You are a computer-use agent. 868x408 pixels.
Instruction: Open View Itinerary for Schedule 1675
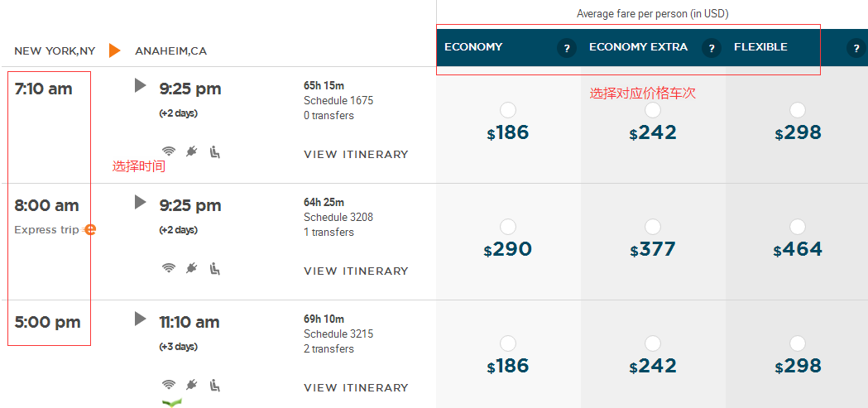point(356,155)
